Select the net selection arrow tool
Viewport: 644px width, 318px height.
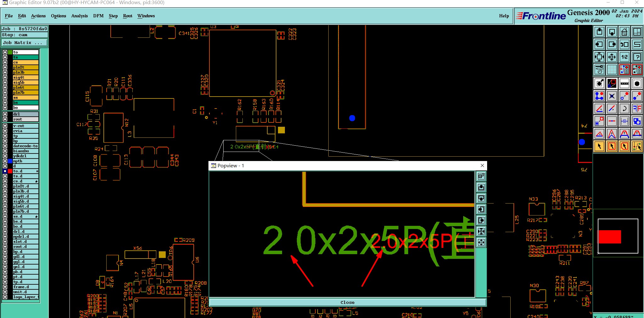(637, 146)
